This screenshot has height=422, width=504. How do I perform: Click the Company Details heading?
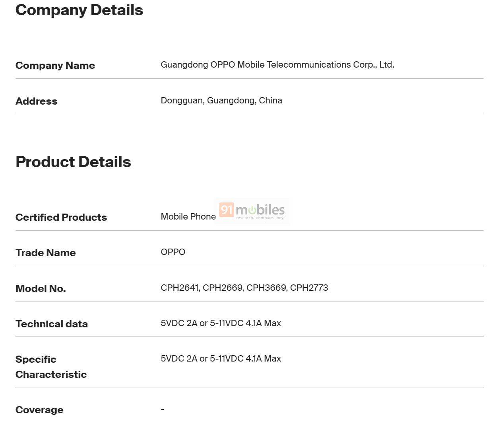pos(79,10)
